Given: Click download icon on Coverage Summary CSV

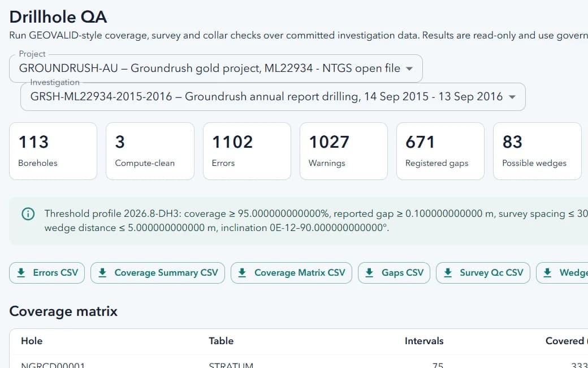Looking at the screenshot, I should (x=102, y=273).
